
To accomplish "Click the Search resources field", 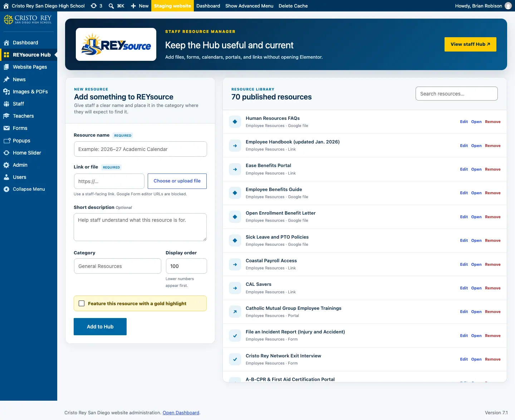I will (457, 94).
